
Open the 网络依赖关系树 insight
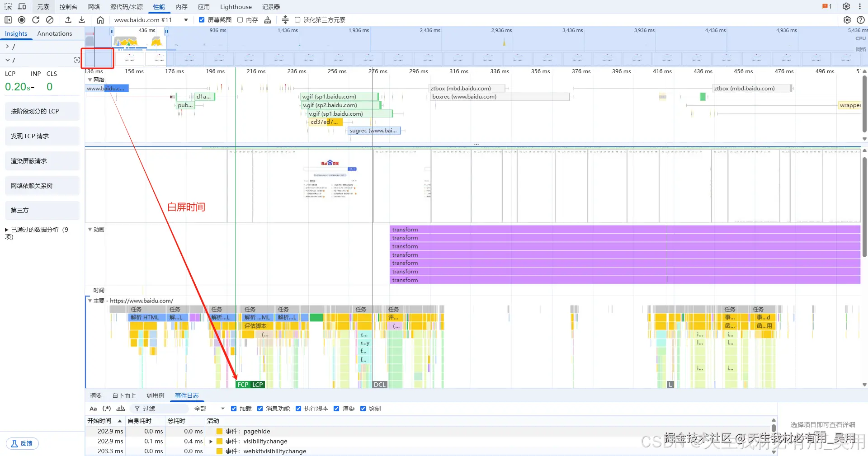click(x=42, y=186)
